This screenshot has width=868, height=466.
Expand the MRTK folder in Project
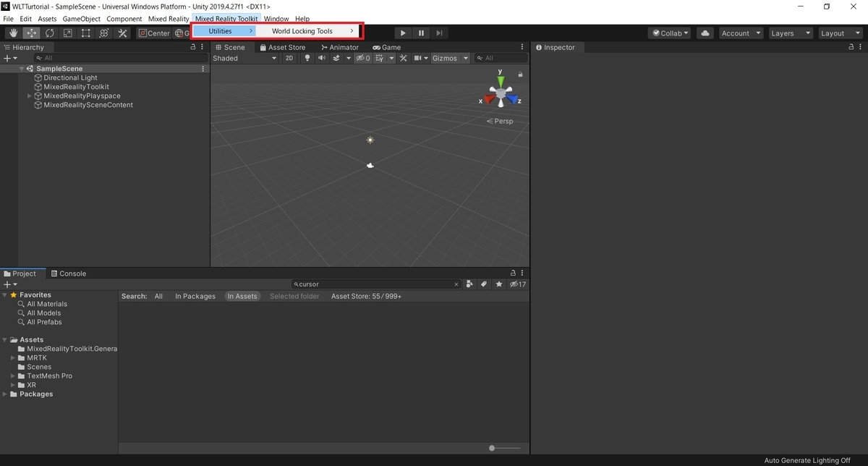[x=13, y=357]
